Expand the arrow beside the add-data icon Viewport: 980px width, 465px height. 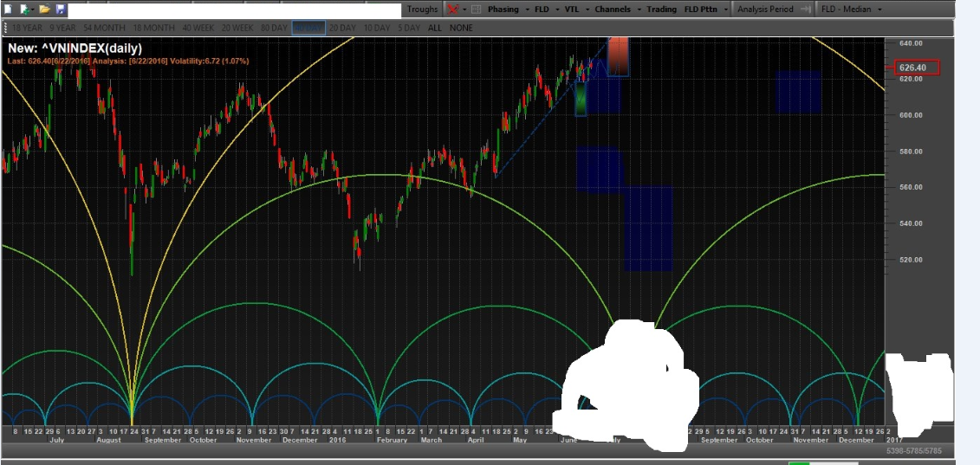point(33,10)
